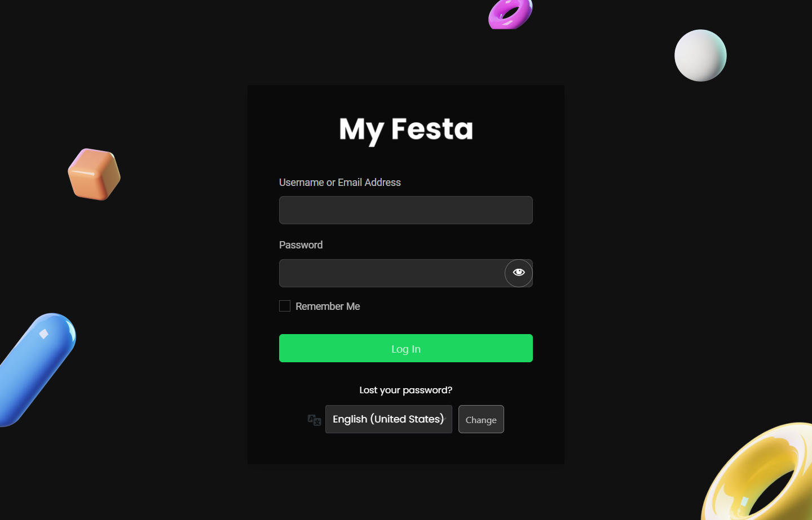Click the My Festa logo title

click(x=406, y=130)
